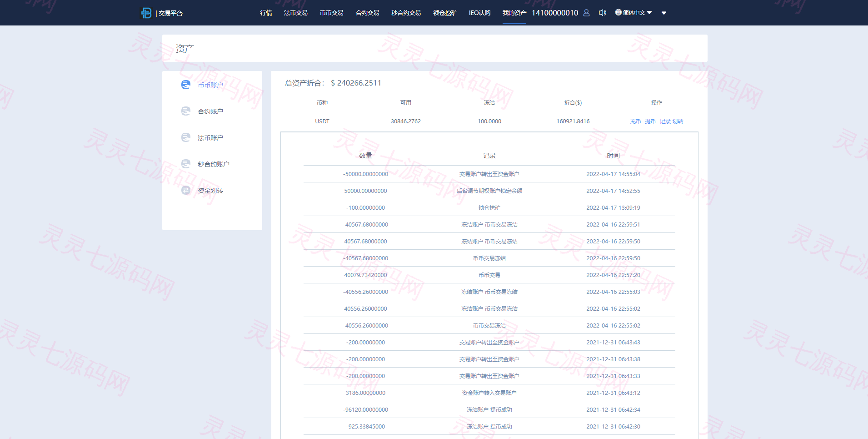Click the 合约账户 sidebar icon
Image resolution: width=868 pixels, height=439 pixels.
pyautogui.click(x=186, y=111)
